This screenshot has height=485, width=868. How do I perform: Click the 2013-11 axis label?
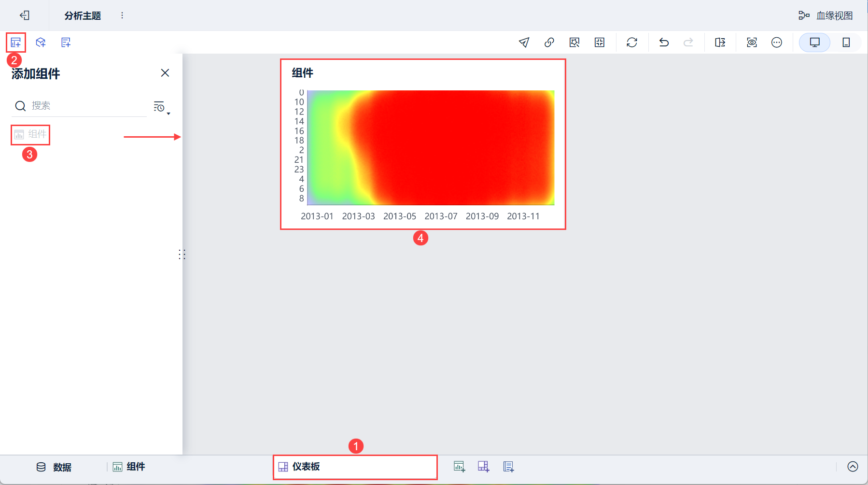(x=523, y=216)
